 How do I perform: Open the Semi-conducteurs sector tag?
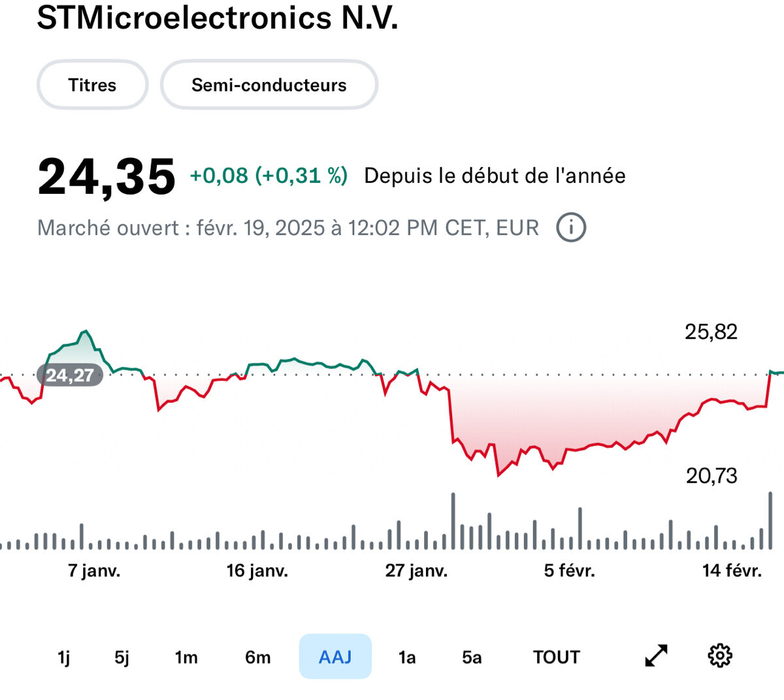pyautogui.click(x=269, y=85)
